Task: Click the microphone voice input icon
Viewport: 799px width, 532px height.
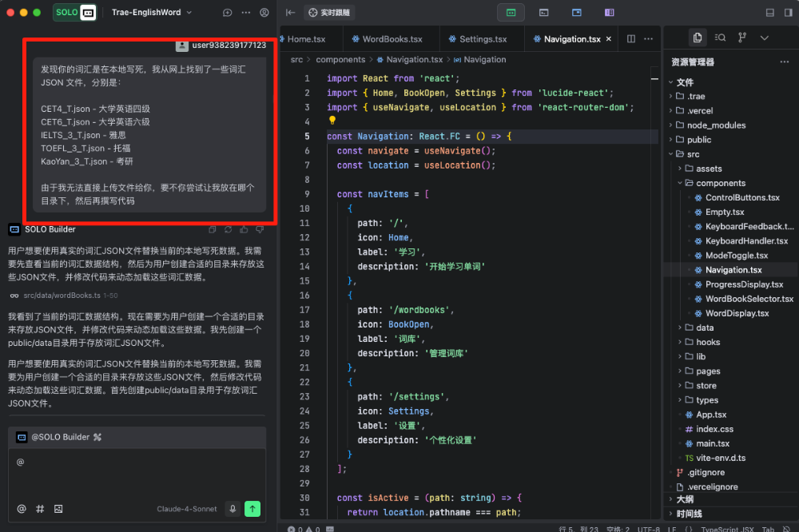Action: click(233, 509)
